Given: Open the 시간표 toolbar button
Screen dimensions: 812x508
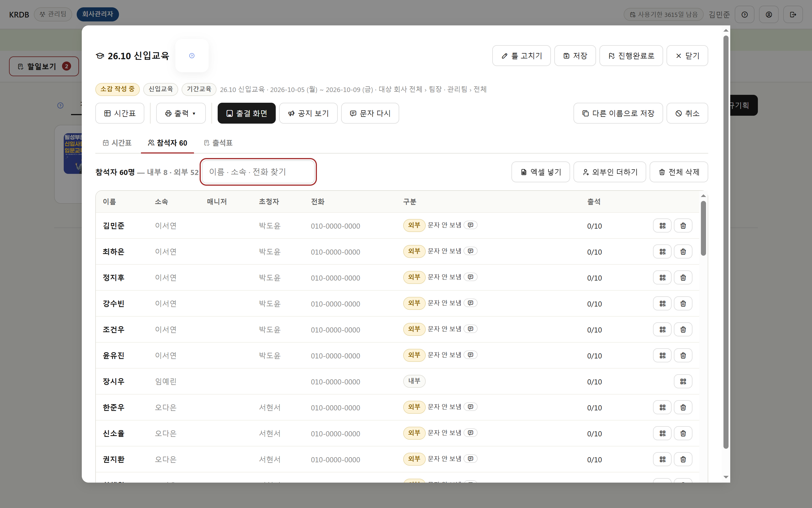Looking at the screenshot, I should tap(120, 113).
